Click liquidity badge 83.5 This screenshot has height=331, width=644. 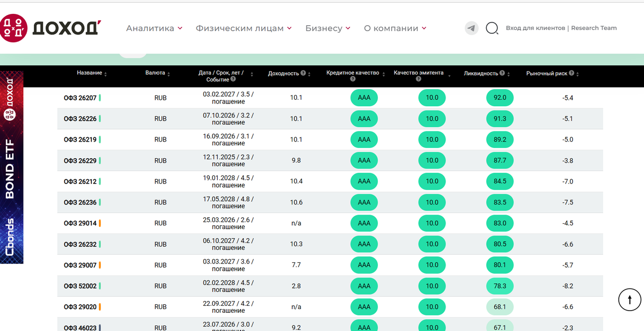pos(500,202)
